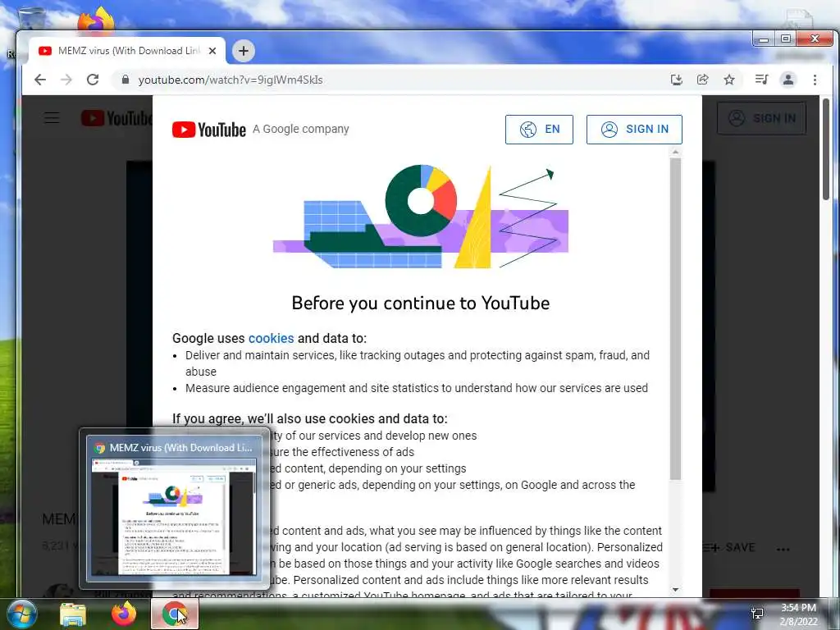Viewport: 840px width, 630px height.
Task: Open the Chrome profile avatar icon
Action: point(788,80)
